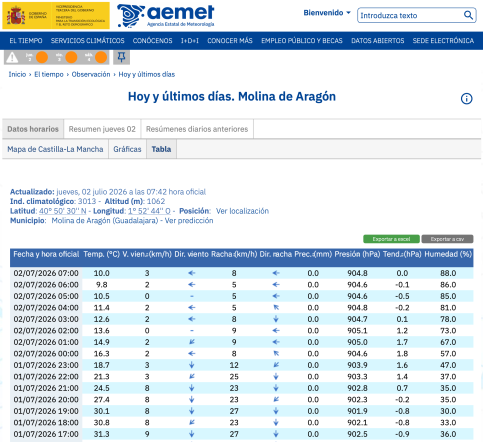This screenshot has height=442, width=483.
Task: Click gust direction arrow for 04:00 row
Action: 276,308
